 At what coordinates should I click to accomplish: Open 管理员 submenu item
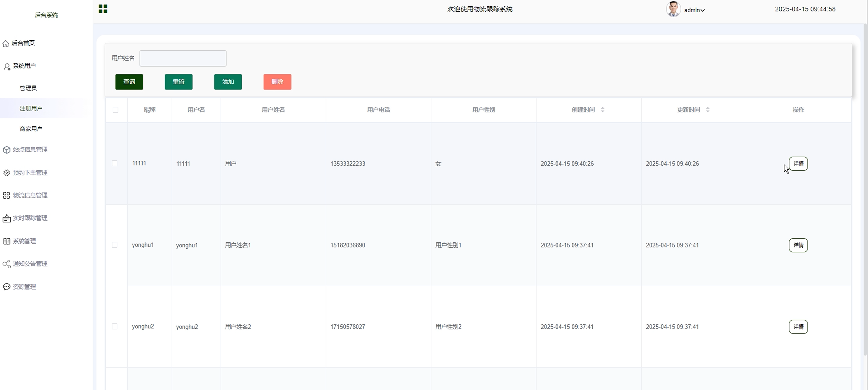[28, 88]
